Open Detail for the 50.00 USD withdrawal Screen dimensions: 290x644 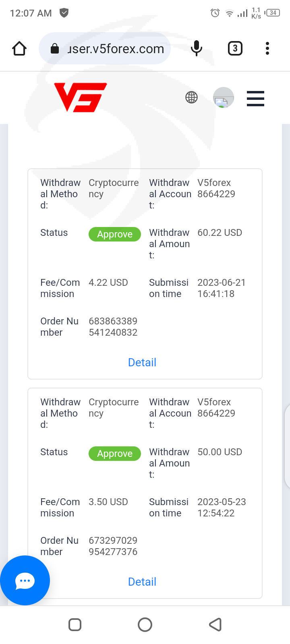[x=142, y=582]
